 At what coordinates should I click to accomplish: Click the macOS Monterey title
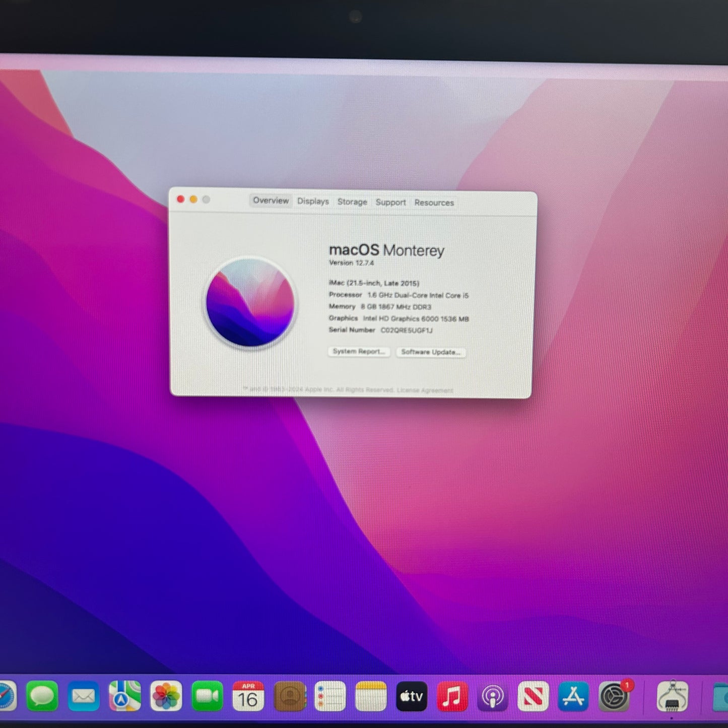click(386, 250)
